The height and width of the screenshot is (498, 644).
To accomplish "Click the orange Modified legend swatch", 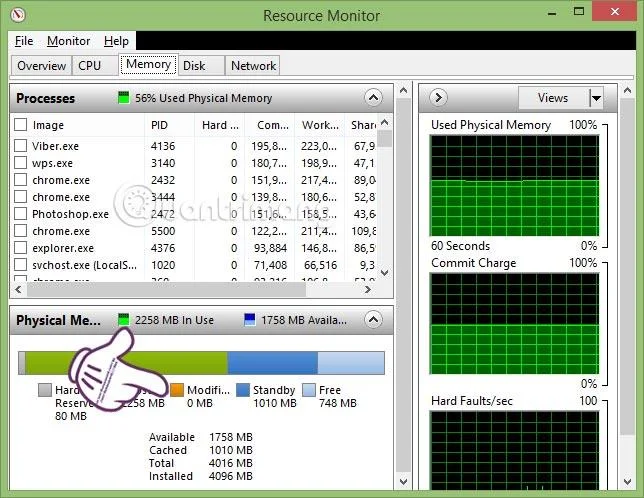I will coord(177,390).
